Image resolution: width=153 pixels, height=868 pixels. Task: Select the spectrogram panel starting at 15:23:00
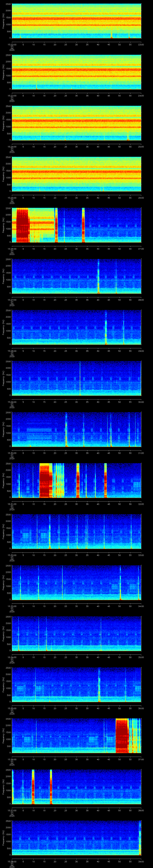click(76, 72)
